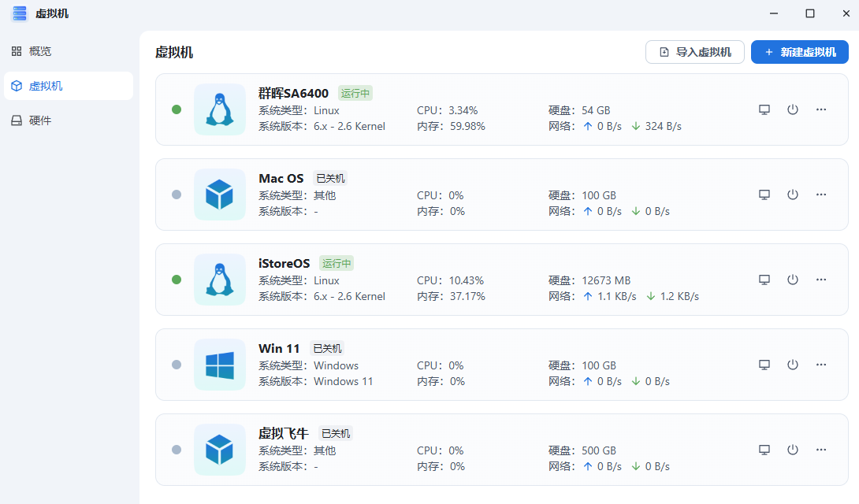Image resolution: width=859 pixels, height=504 pixels.
Task: Click the 导入虚拟机 button
Action: (694, 52)
